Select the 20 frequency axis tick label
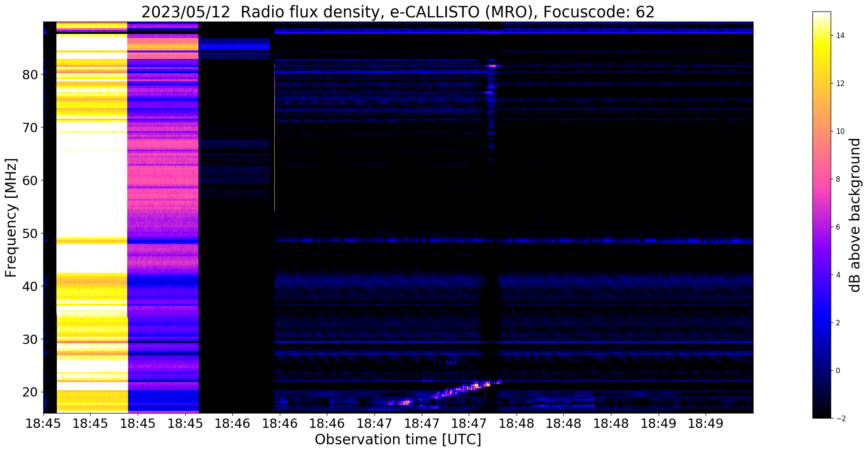 point(31,392)
